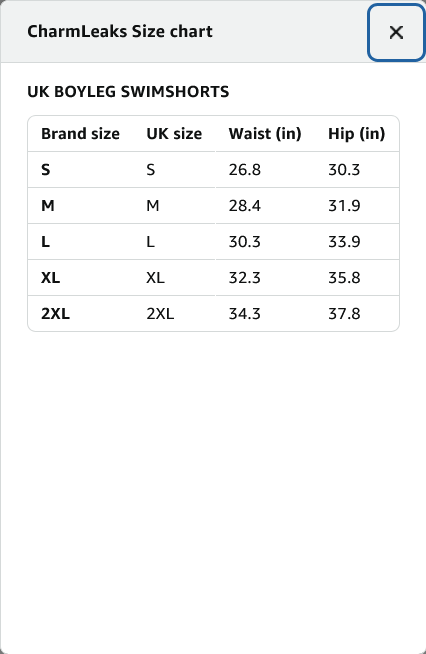Select the bold XL brand size cell
The image size is (426, 654).
click(x=50, y=277)
